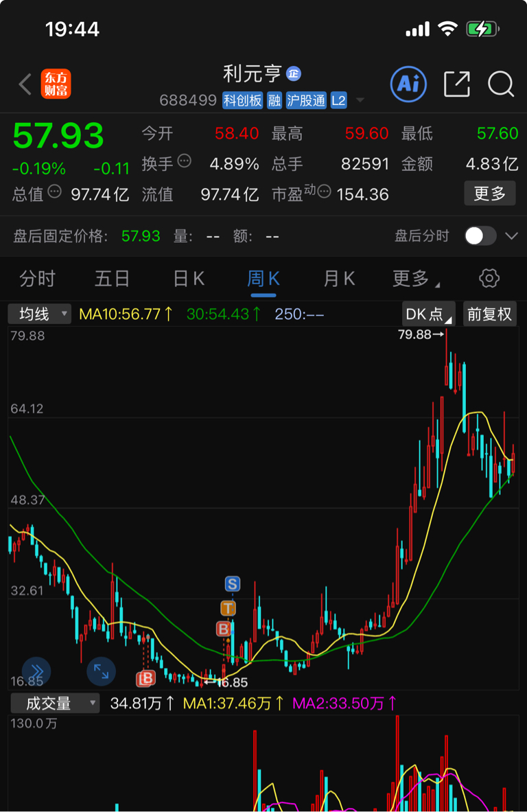This screenshot has height=812, width=527.
Task: Tap the MA2:33.50万 volume label
Action: click(x=344, y=704)
